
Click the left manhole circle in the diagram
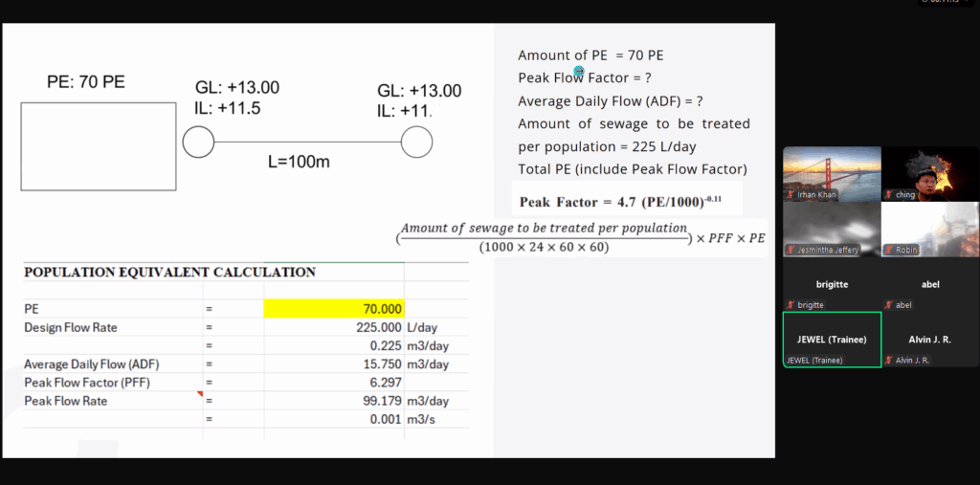click(x=198, y=143)
